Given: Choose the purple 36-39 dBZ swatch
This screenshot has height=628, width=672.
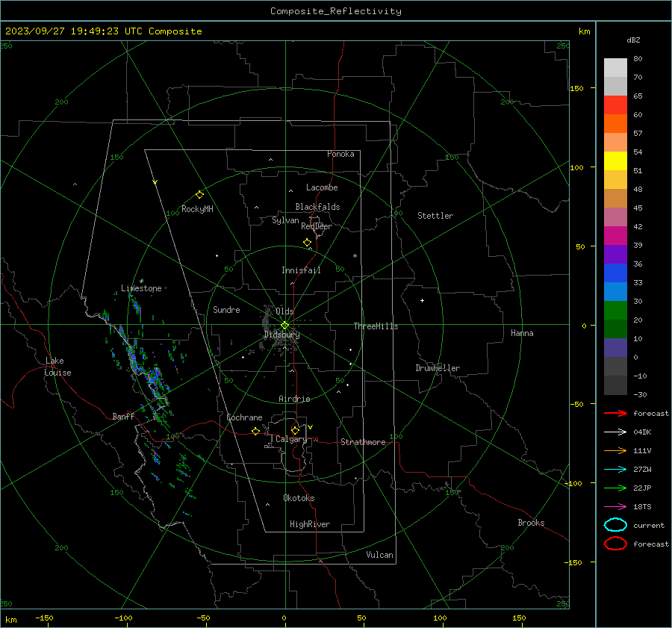Looking at the screenshot, I should tap(615, 255).
